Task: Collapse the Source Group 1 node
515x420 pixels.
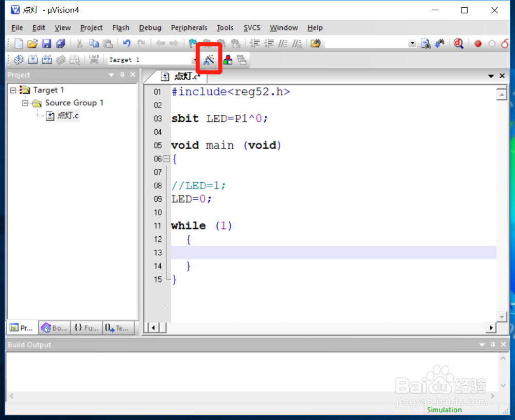Action: click(25, 103)
